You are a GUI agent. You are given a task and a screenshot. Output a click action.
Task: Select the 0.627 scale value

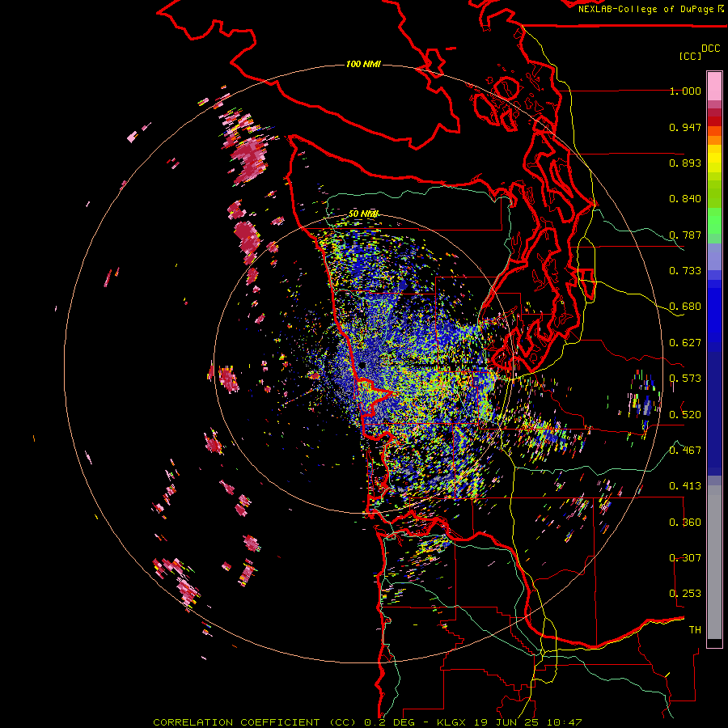point(685,343)
